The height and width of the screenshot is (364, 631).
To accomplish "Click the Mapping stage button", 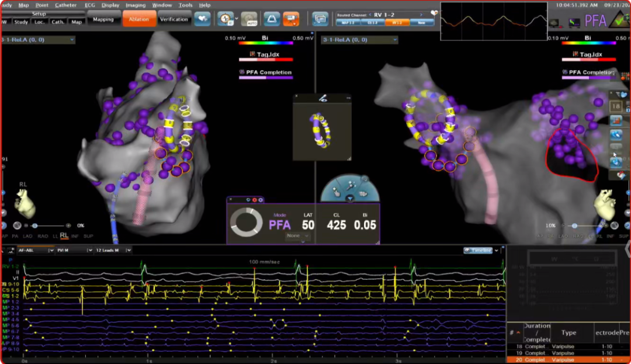I will (x=103, y=19).
